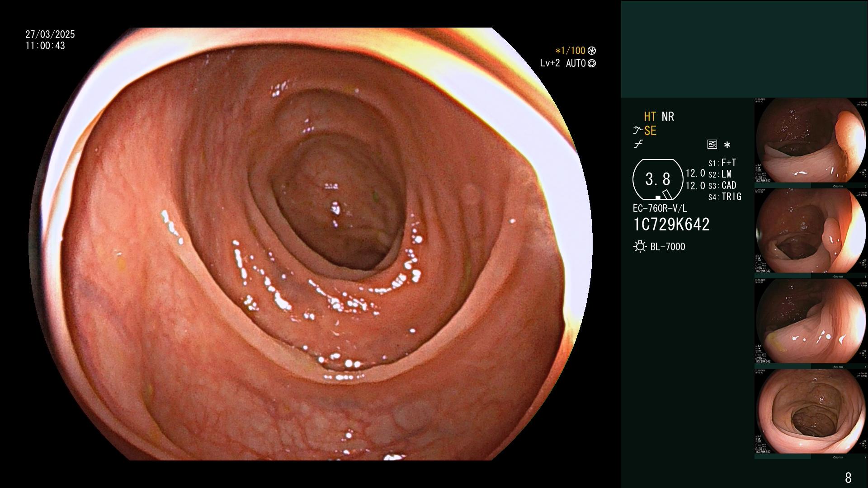This screenshot has width=868, height=488.
Task: Click the lower 12.0 value
Action: click(695, 185)
